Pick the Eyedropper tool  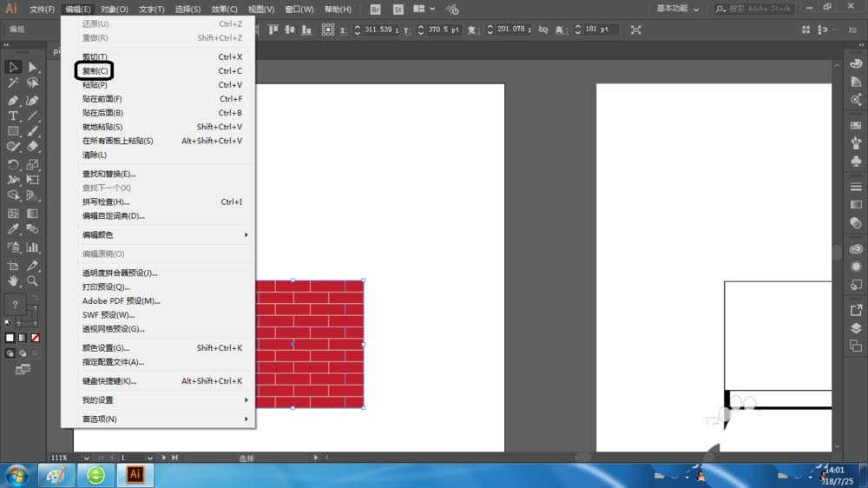tap(13, 229)
